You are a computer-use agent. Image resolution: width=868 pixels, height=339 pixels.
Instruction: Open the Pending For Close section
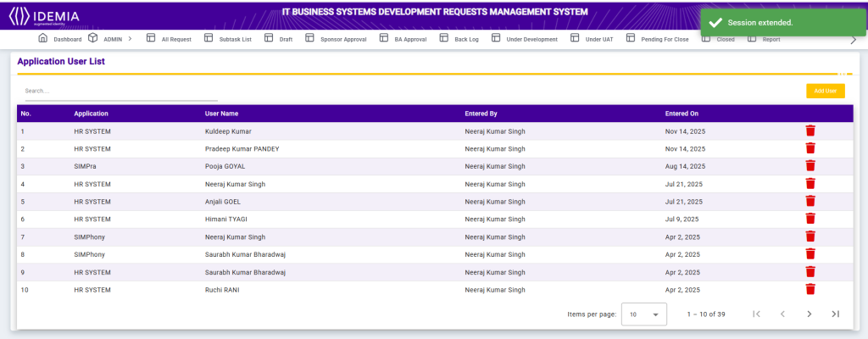pyautogui.click(x=664, y=39)
